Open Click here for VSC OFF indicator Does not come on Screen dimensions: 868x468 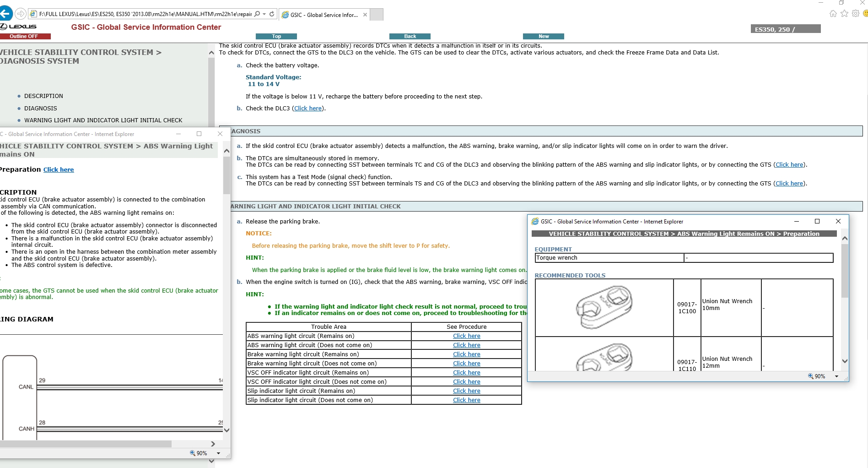pyautogui.click(x=467, y=382)
